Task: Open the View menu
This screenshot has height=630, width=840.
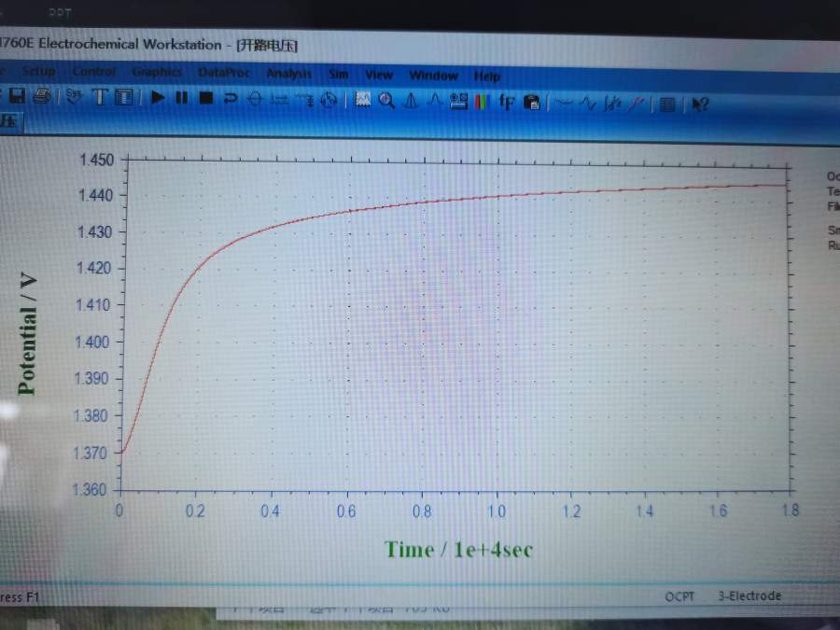Action: pyautogui.click(x=379, y=75)
